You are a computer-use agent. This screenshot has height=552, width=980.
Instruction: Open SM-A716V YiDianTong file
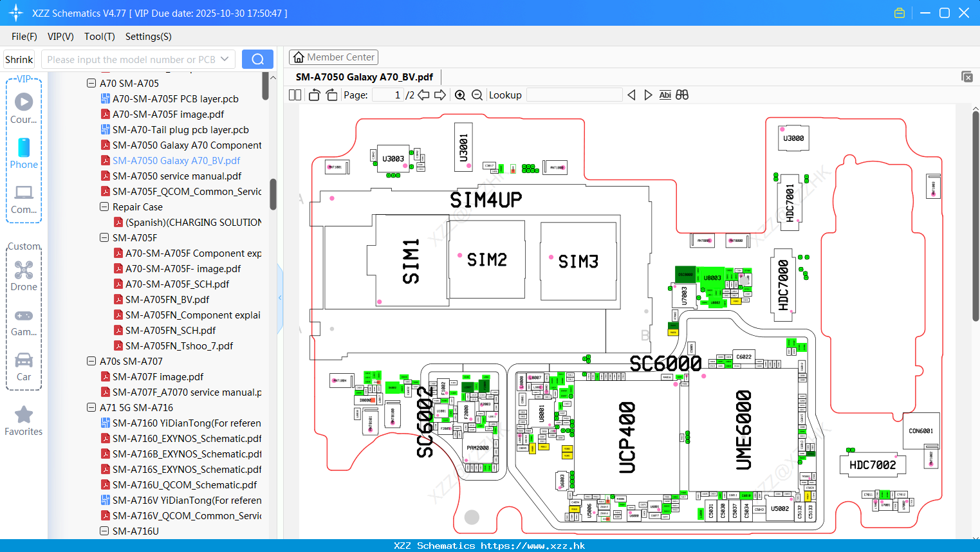(x=187, y=501)
